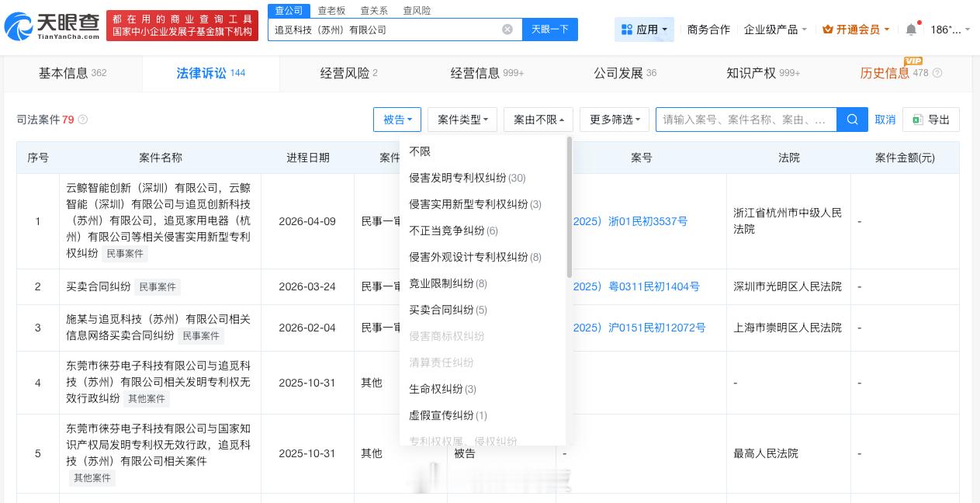Open case number 浙01民初3537号

coord(630,221)
